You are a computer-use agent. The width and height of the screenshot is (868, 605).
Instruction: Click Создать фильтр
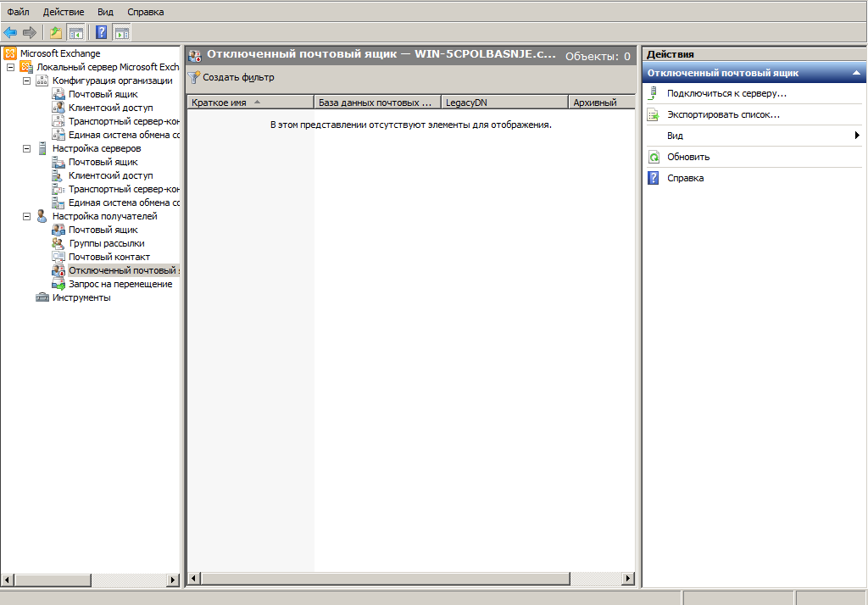tap(238, 77)
